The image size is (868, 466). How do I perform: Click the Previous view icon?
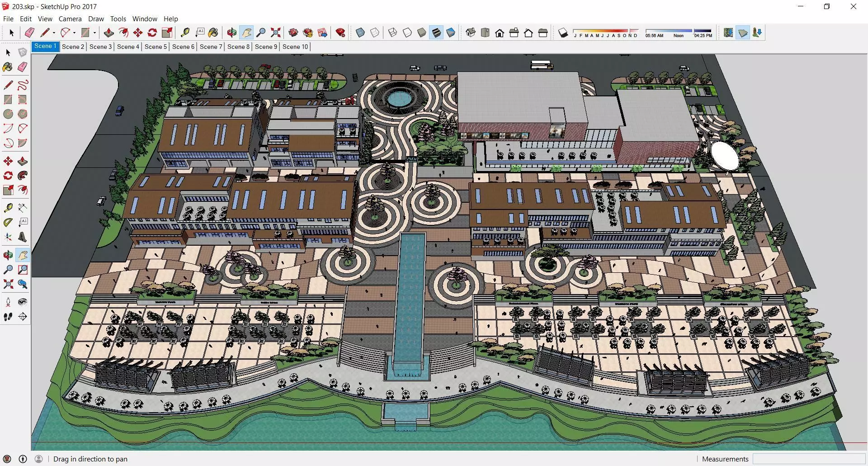(x=23, y=284)
